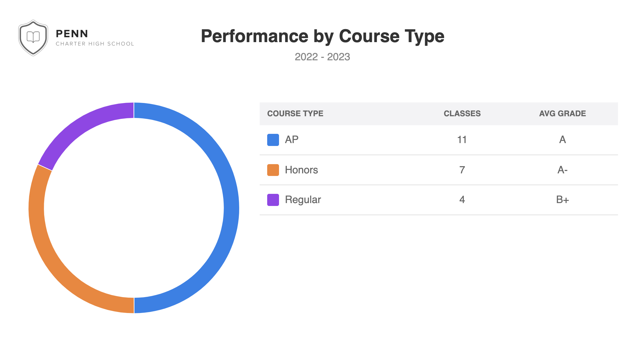Click the purple Regular legend swatch

pos(273,200)
